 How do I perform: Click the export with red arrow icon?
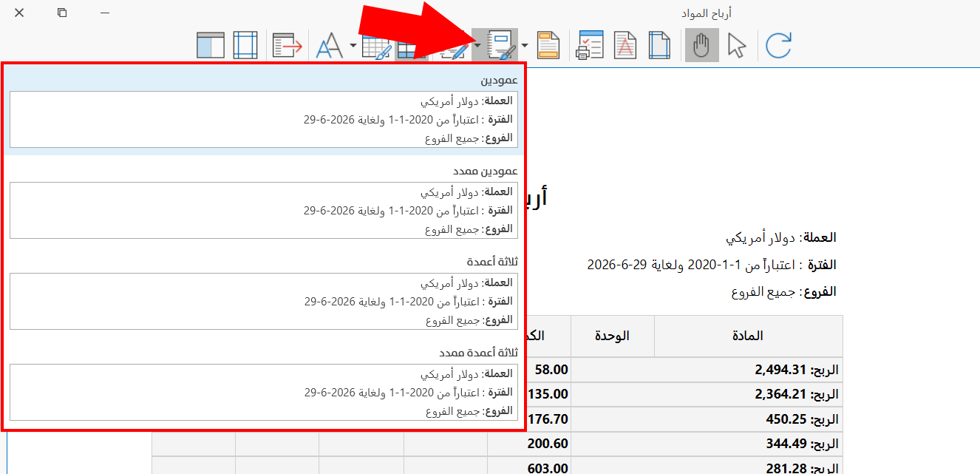click(287, 45)
